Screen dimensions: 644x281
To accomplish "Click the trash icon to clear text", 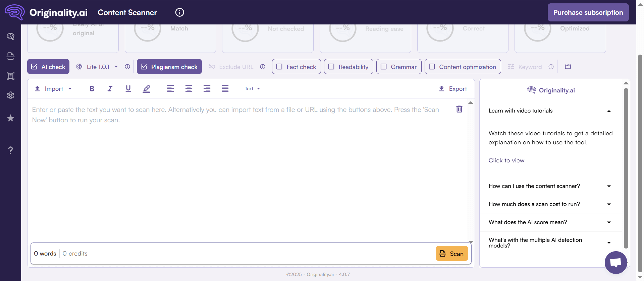I will point(459,109).
